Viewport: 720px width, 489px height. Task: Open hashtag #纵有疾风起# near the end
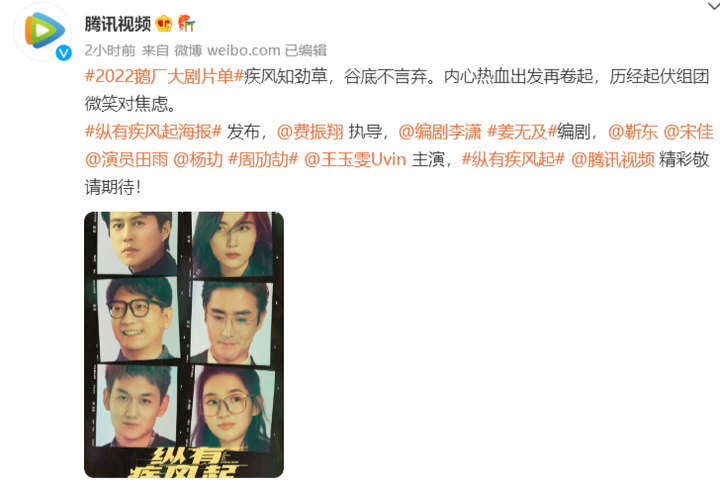click(513, 159)
